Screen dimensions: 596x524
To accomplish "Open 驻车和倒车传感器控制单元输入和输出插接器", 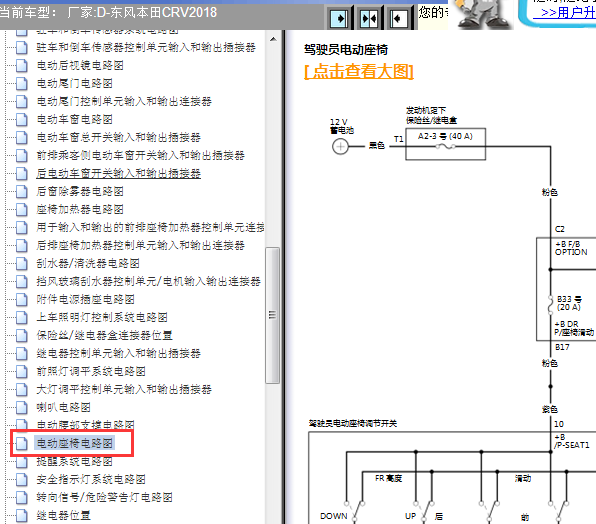I will pos(146,47).
